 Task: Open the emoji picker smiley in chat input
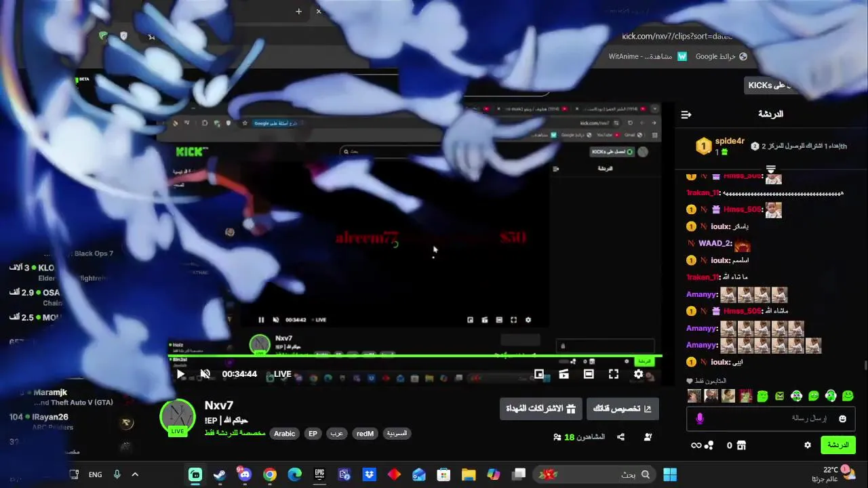tap(842, 419)
